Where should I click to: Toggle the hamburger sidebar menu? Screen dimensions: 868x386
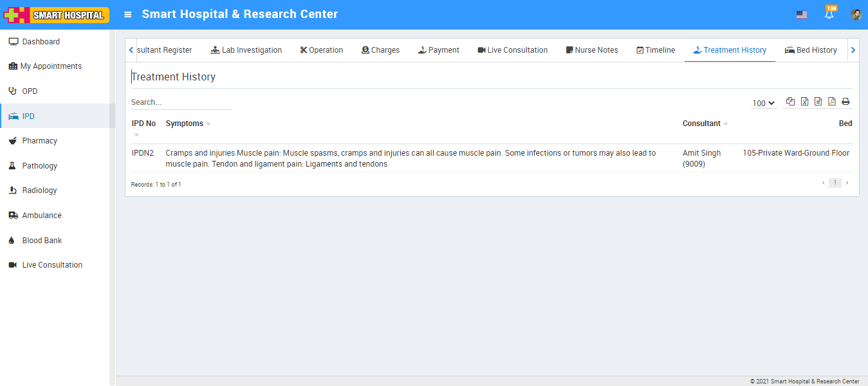point(128,14)
